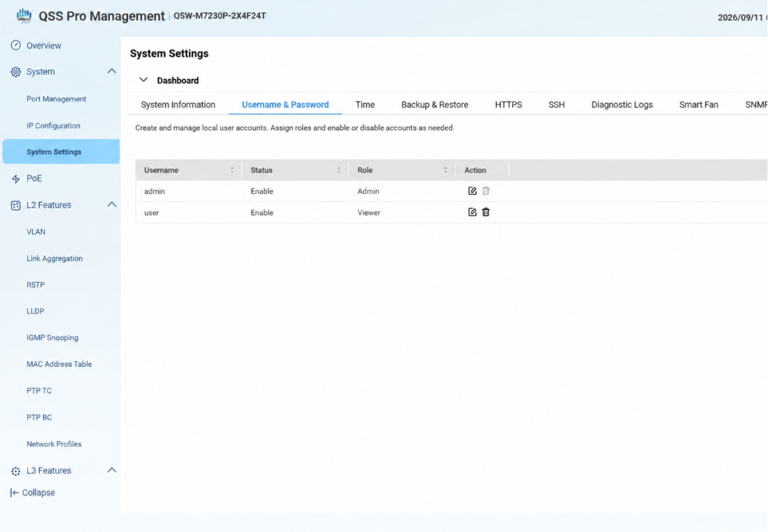Collapse the sidebar with Collapse button

pyautogui.click(x=33, y=492)
